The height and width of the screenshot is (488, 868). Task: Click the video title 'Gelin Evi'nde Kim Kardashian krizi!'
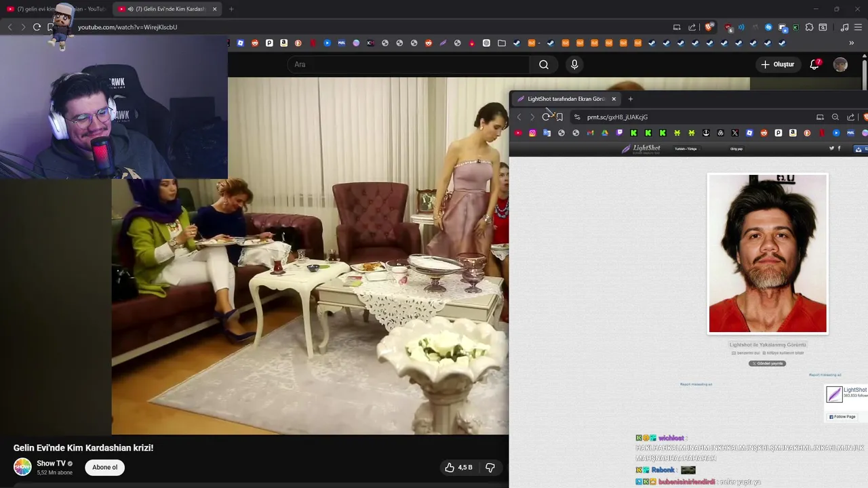pos(83,448)
